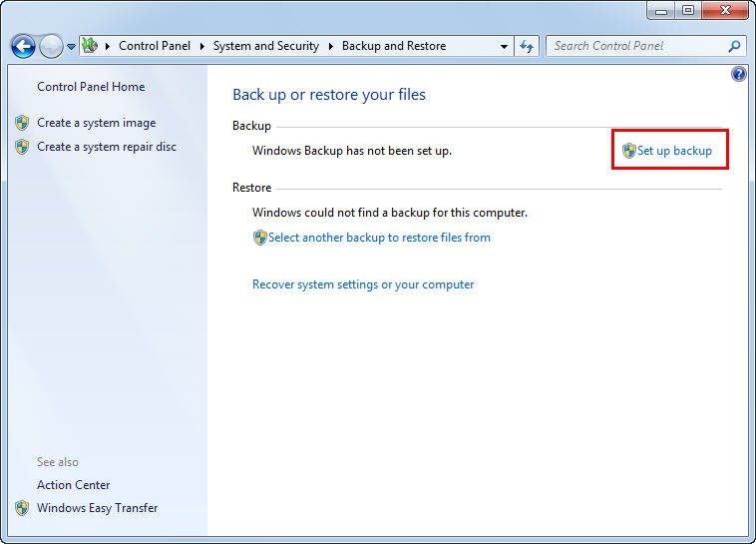
Task: Click the magnifier search icon
Action: point(734,46)
